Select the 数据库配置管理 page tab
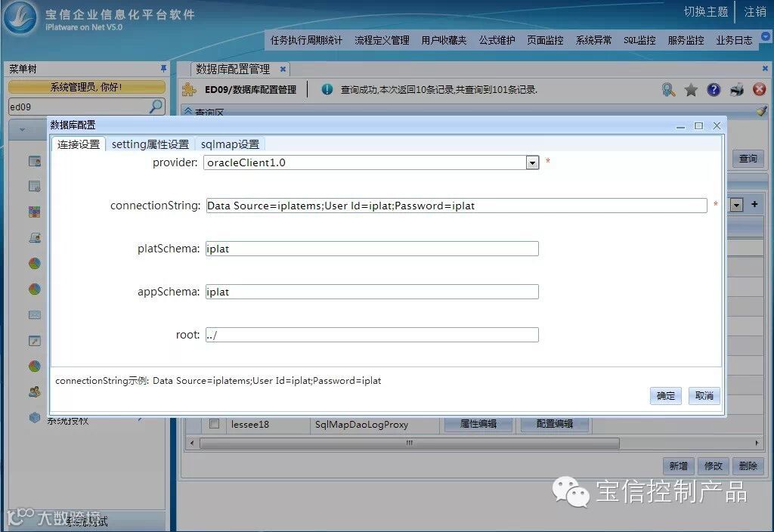 233,69
